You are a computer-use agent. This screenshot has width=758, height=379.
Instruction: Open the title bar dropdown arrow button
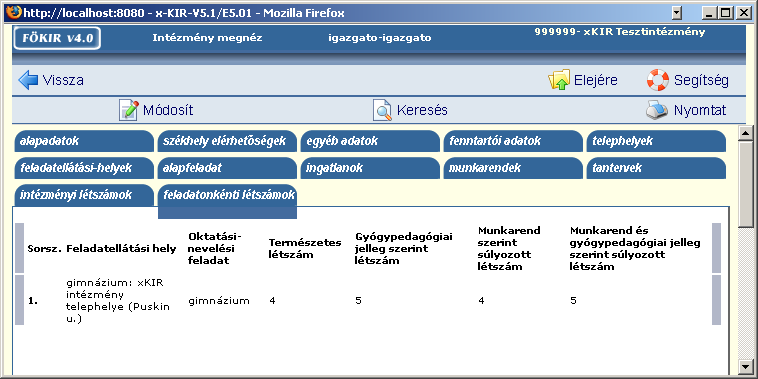click(x=677, y=13)
